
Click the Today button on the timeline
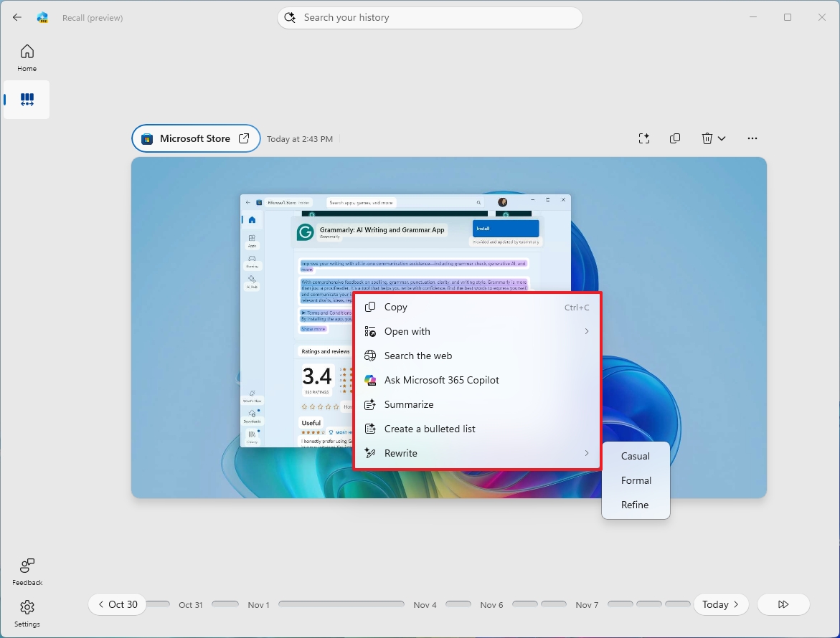(x=720, y=604)
